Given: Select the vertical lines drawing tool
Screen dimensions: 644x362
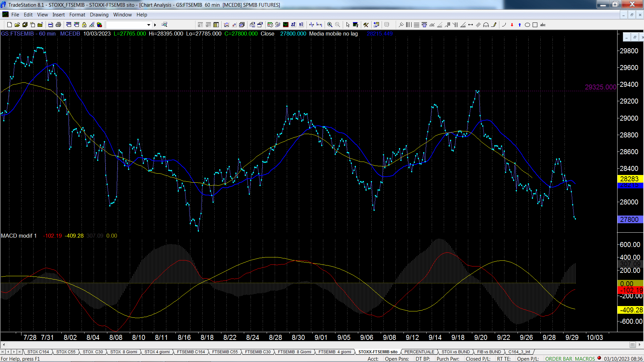Looking at the screenshot, I should pos(409,25).
